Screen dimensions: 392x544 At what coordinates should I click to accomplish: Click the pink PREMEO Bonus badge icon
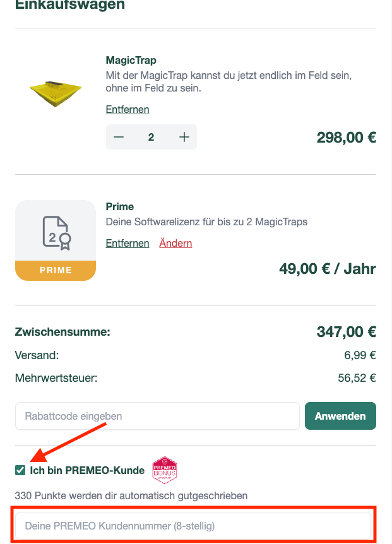(x=165, y=470)
